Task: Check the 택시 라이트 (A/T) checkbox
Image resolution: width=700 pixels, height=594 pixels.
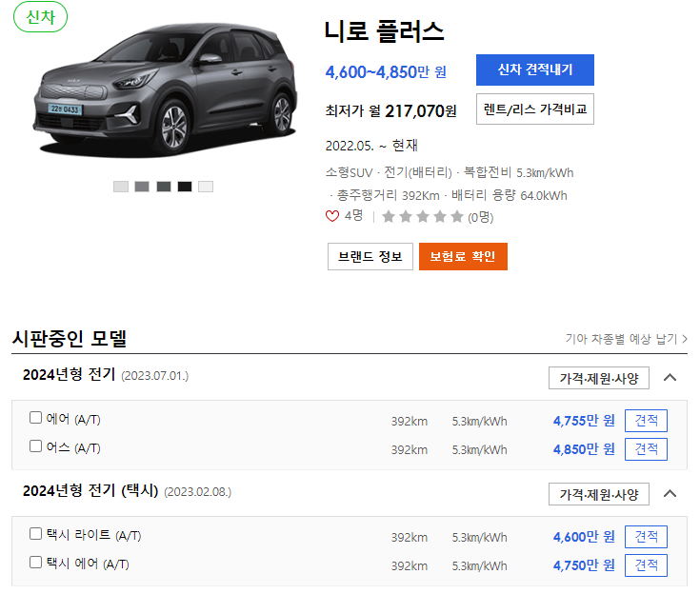Action: coord(36,534)
